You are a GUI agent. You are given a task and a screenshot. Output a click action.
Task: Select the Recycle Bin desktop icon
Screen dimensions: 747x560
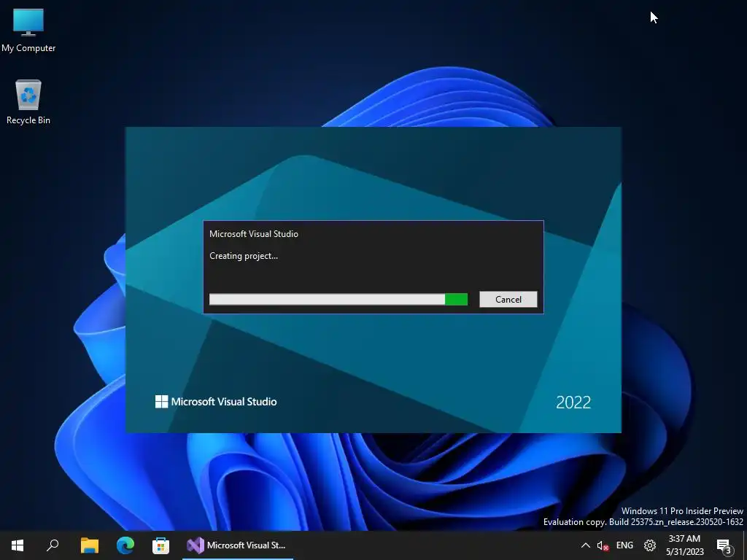(x=28, y=102)
